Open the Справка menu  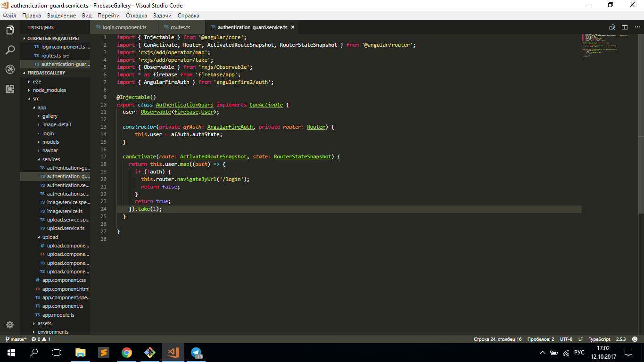(189, 16)
